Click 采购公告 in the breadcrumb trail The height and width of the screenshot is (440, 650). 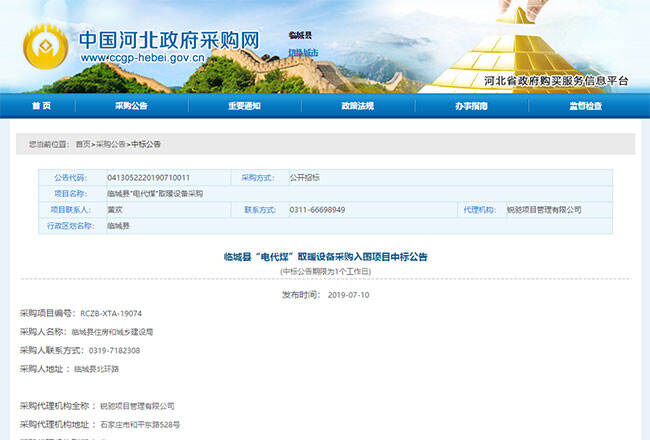coord(111,144)
